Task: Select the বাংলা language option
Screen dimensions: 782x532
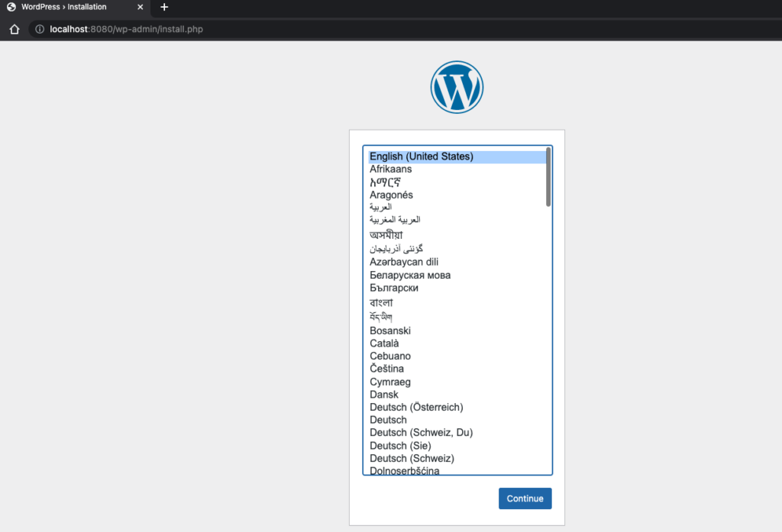Action: 457,302
